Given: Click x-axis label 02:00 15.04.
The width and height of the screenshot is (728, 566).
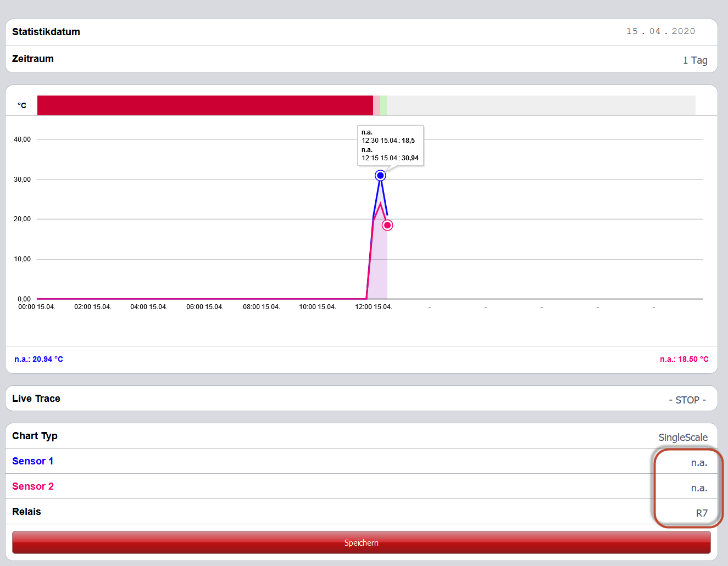Looking at the screenshot, I should click(x=93, y=307).
